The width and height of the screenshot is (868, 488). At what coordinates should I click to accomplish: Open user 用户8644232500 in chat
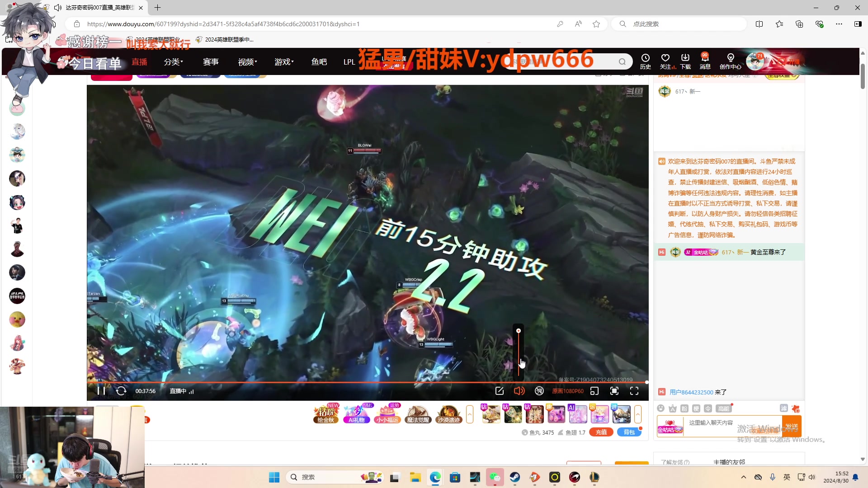[692, 392]
